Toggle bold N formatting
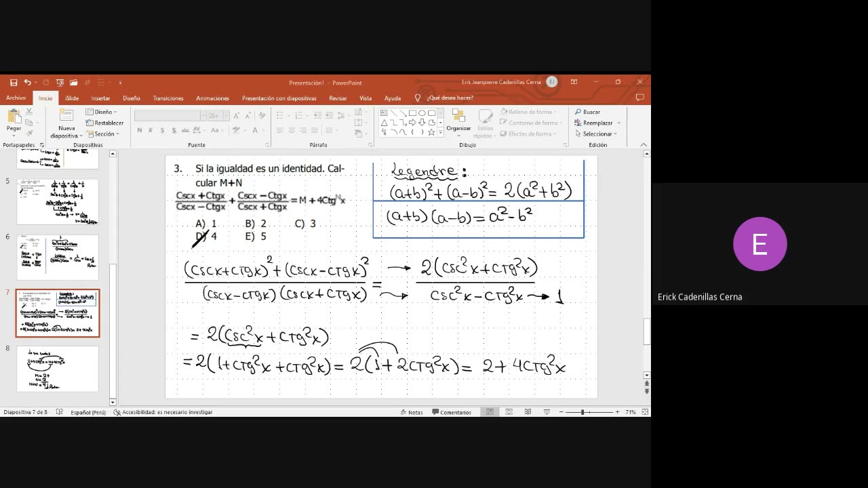 140,130
